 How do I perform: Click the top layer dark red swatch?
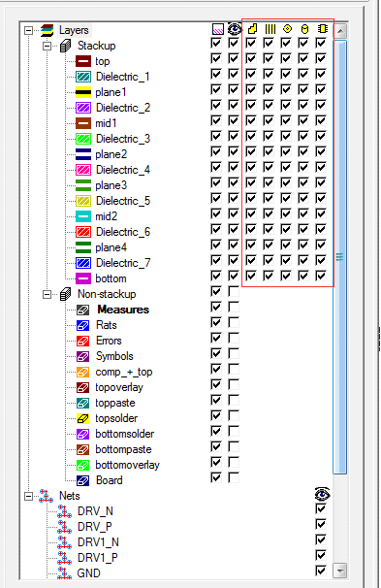(83, 61)
